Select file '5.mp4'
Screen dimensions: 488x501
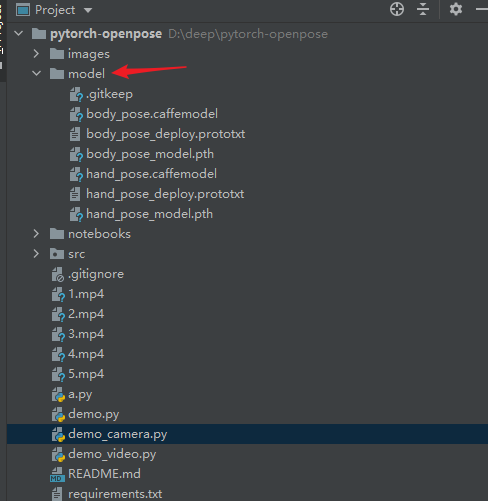pos(86,374)
